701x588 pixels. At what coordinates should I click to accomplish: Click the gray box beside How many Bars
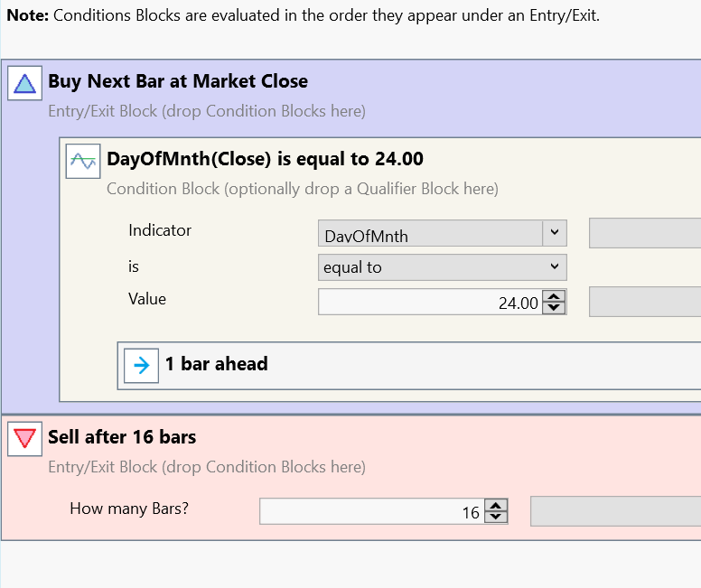pyautogui.click(x=615, y=511)
